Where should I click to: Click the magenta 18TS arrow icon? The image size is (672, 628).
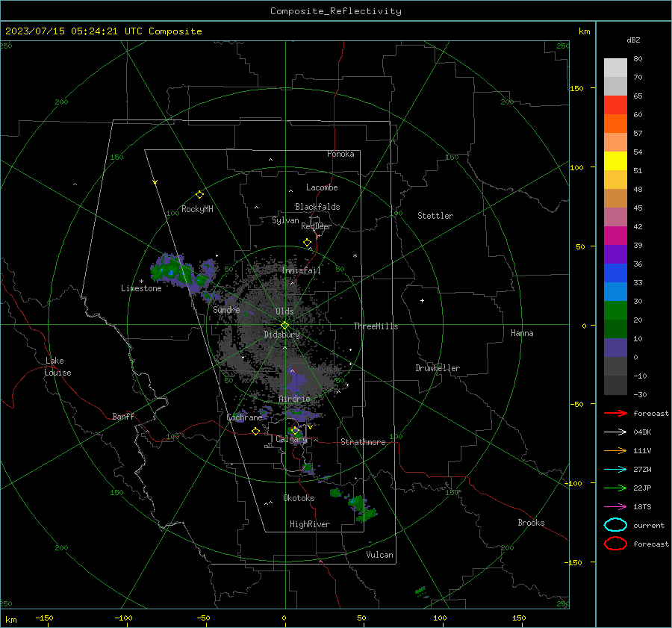[615, 507]
